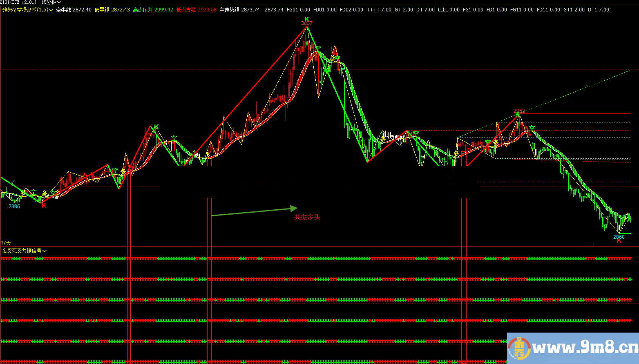Click the K marker below the 2860 low
The image size is (639, 364).
618,241
